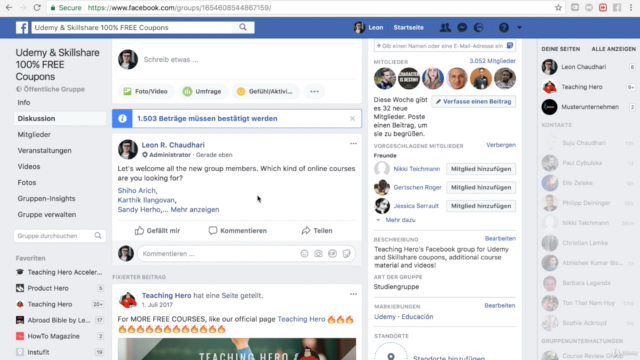This screenshot has height=360, width=640.
Task: Open Musterunternehmen page in right sidebar
Action: [589, 107]
